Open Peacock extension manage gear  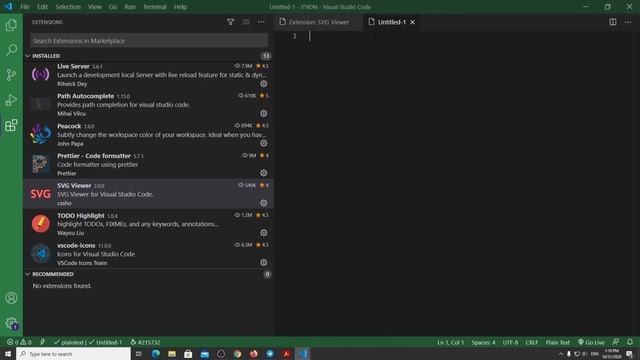tap(264, 143)
